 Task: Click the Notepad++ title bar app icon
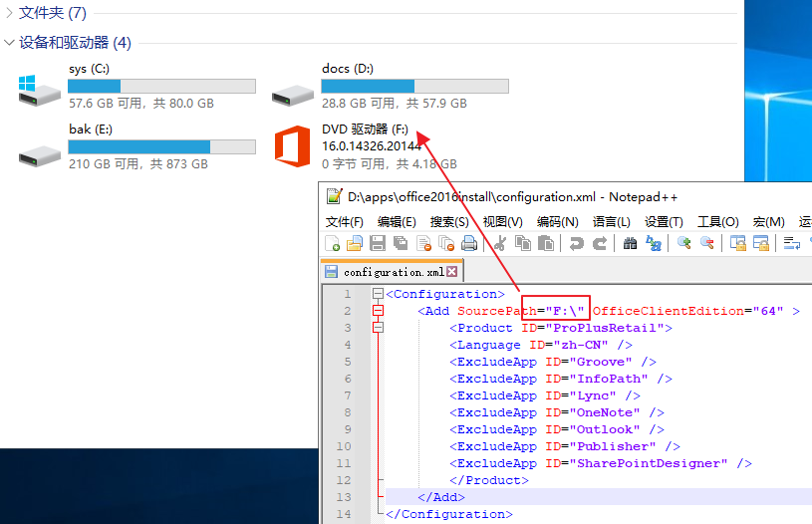click(x=334, y=197)
